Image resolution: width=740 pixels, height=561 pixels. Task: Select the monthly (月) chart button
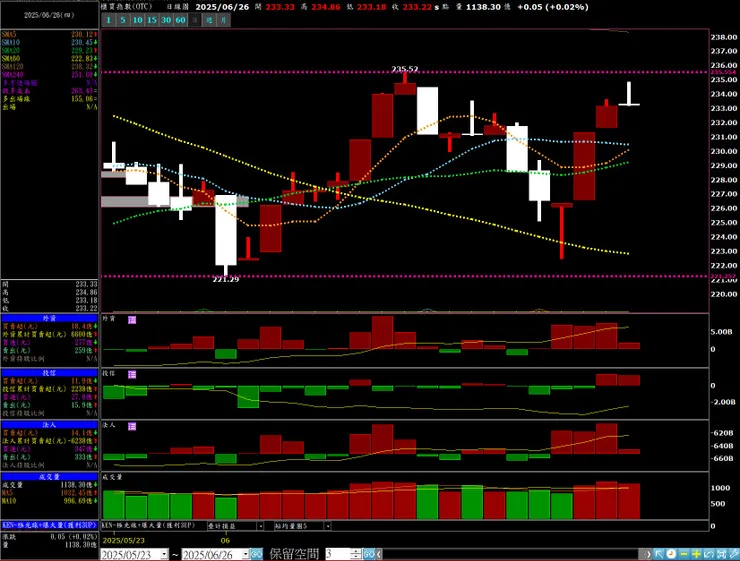(224, 20)
